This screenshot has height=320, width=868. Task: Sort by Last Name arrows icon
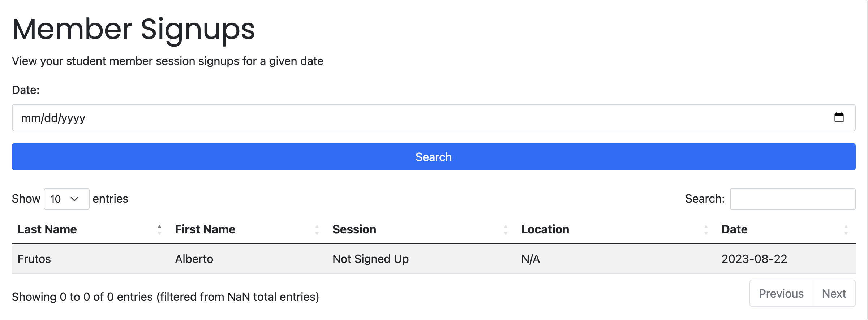pos(159,230)
